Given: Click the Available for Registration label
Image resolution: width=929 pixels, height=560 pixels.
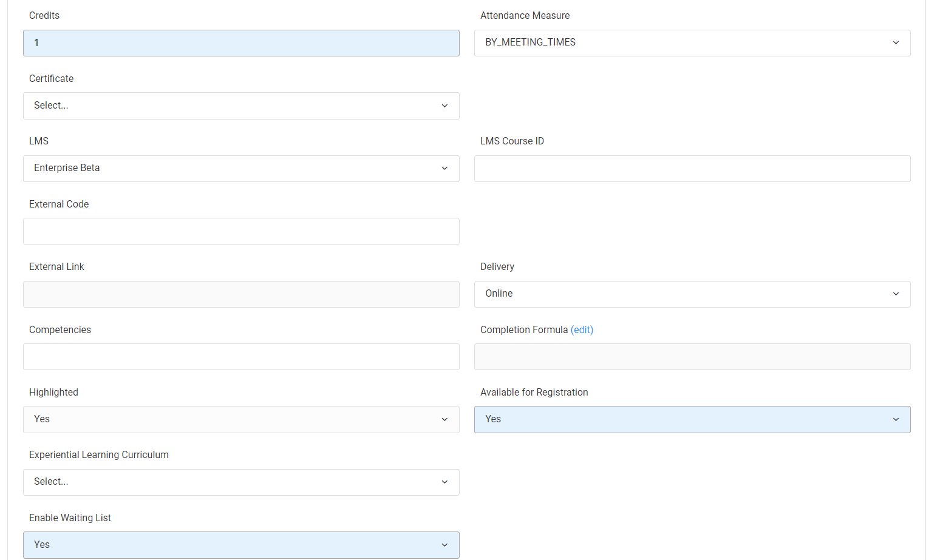Looking at the screenshot, I should (x=534, y=392).
